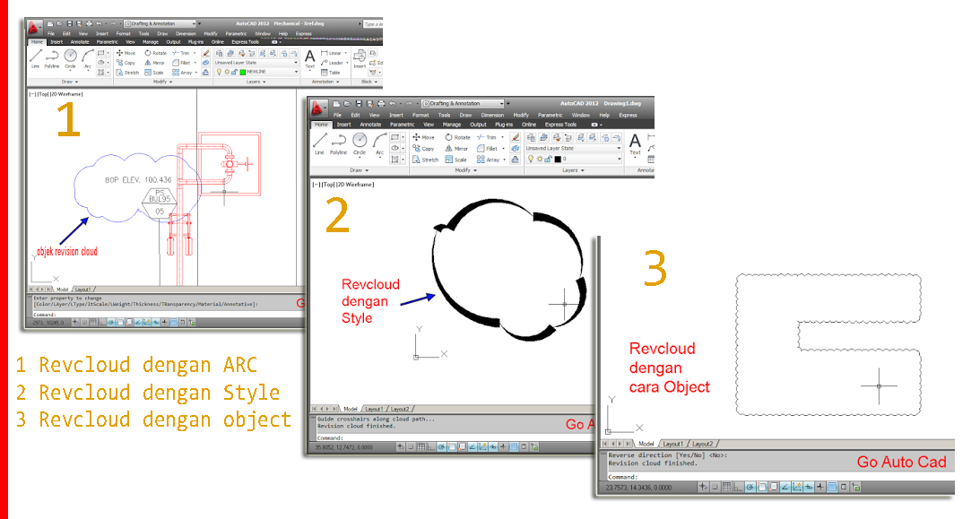This screenshot has height=519, width=980.
Task: Click the search box in Mechanical-Xref title bar
Action: click(x=373, y=23)
